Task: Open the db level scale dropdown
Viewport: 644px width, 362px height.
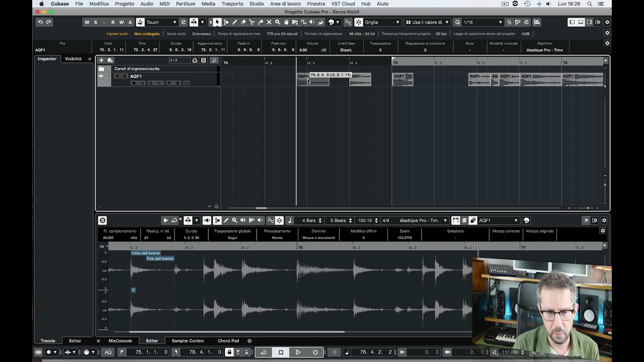Action: click(x=104, y=246)
